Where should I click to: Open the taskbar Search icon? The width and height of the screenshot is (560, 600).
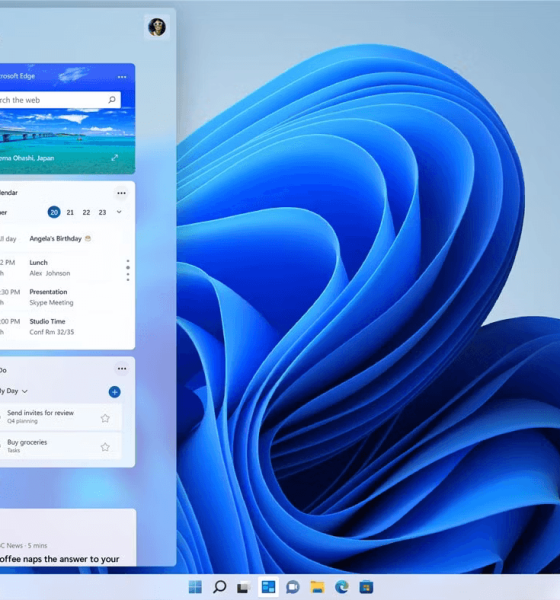219,587
